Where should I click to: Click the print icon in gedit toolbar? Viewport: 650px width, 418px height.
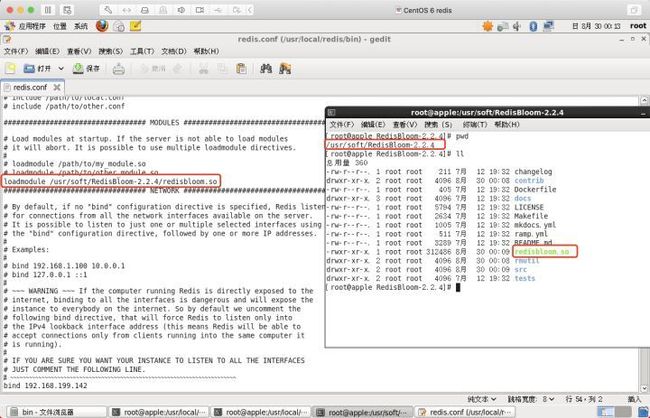coord(119,68)
